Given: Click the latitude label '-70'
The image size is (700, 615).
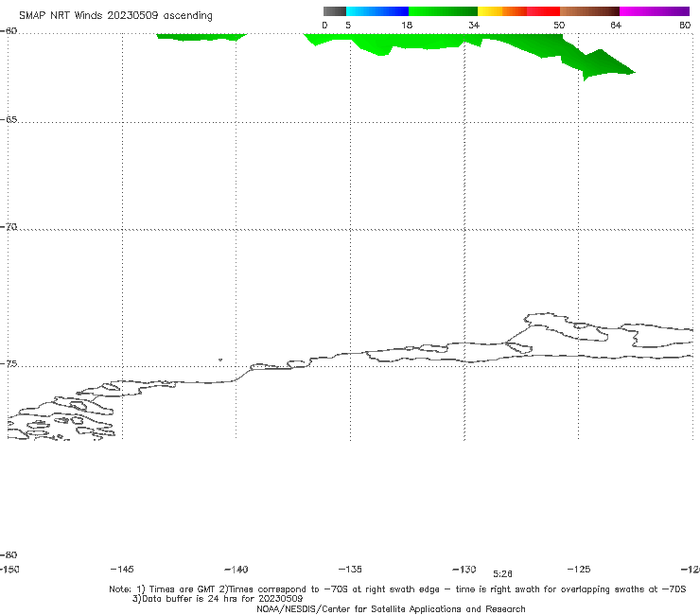Looking at the screenshot, I should click(x=9, y=227).
